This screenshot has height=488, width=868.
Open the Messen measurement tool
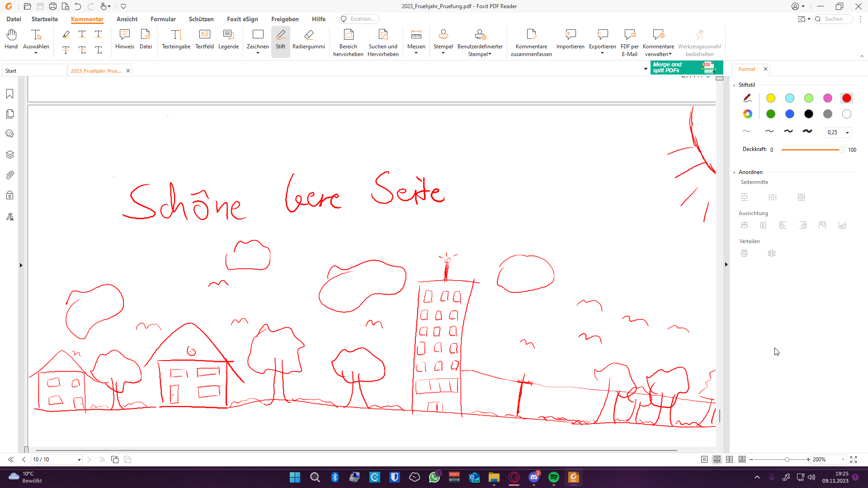point(416,39)
